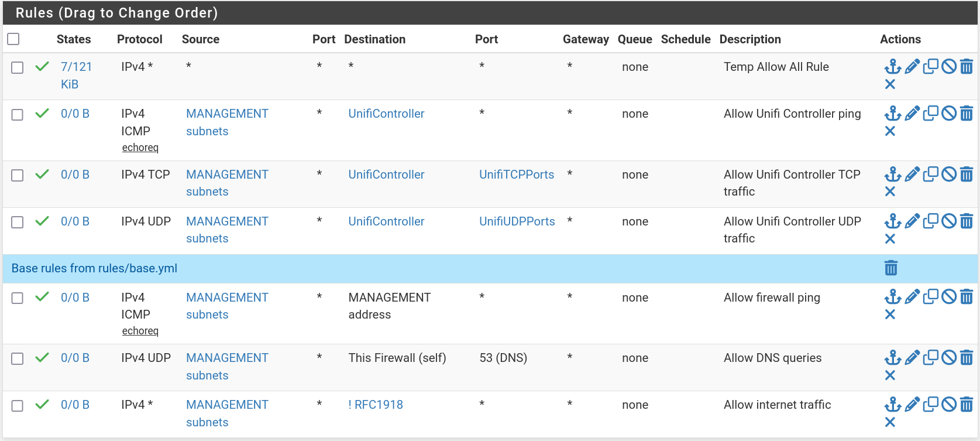Open the UnifiUDPPorts alias link
The image size is (980, 441).
pos(517,221)
